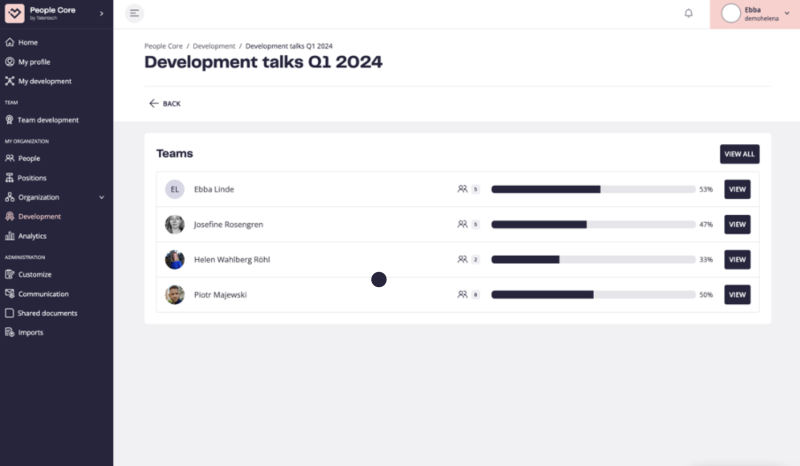Open Ebba user account dropdown

[786, 13]
